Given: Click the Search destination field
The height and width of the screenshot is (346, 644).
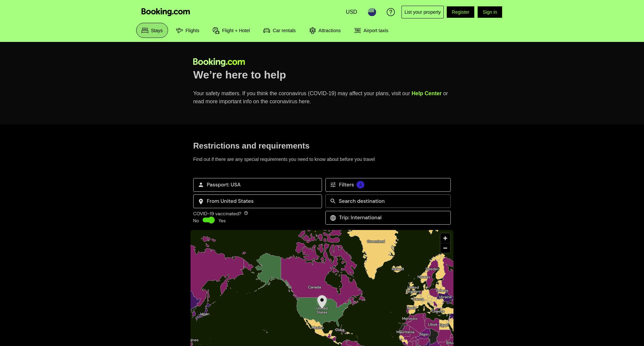Looking at the screenshot, I should (x=388, y=201).
